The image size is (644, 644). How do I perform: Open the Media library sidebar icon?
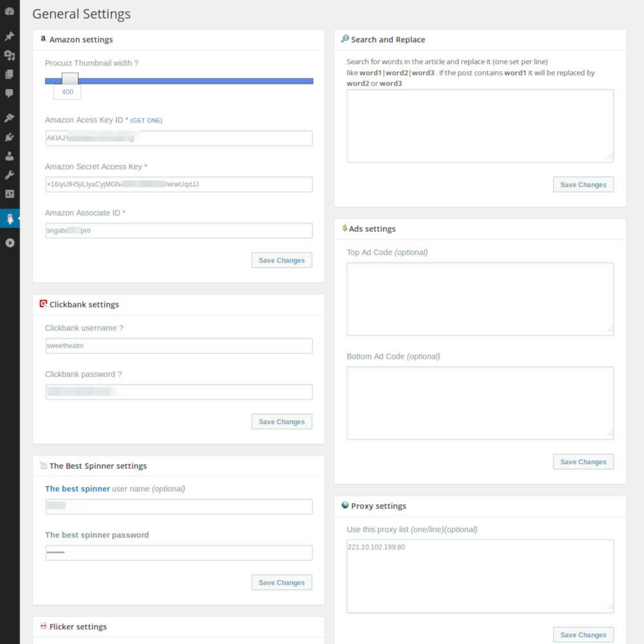pyautogui.click(x=10, y=55)
